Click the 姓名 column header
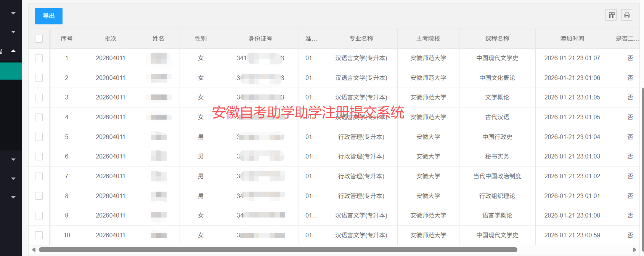Screen dimensions: 644x256 point(158,38)
